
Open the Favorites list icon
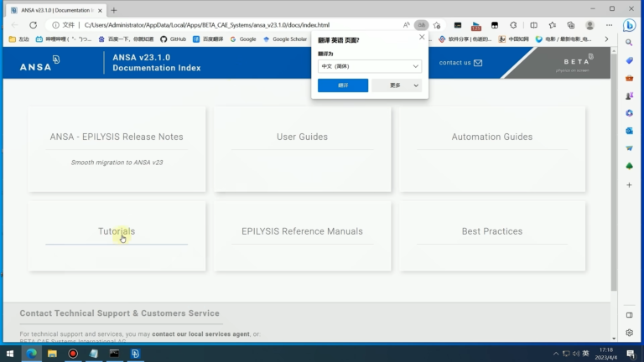tap(553, 25)
